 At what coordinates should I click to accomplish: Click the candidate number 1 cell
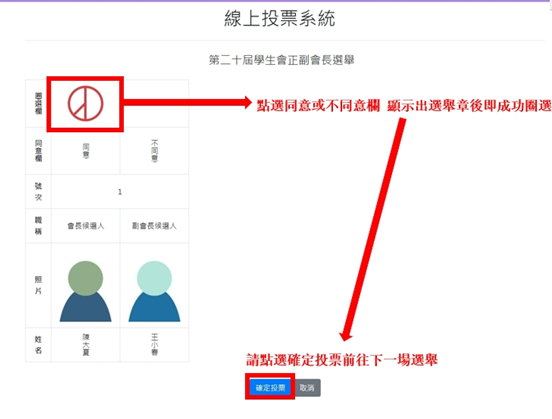tap(120, 192)
